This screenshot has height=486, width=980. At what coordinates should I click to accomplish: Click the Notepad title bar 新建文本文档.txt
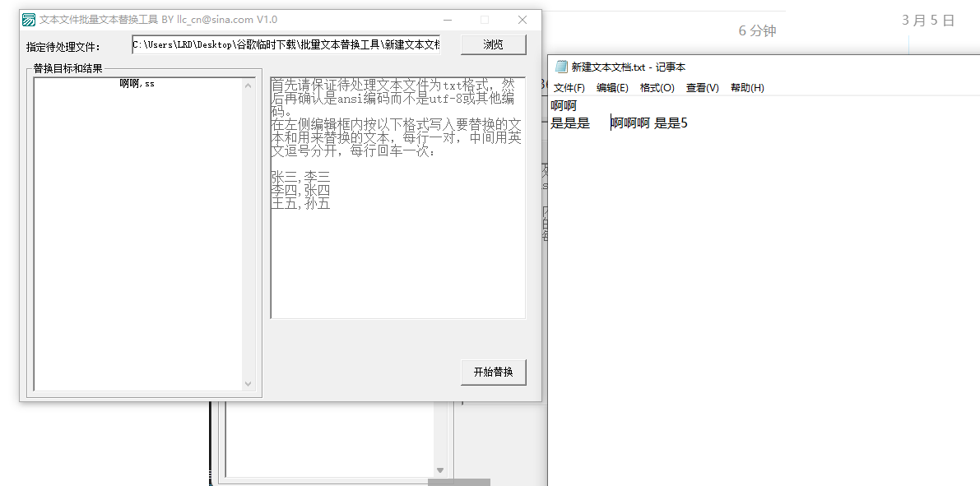[628, 67]
